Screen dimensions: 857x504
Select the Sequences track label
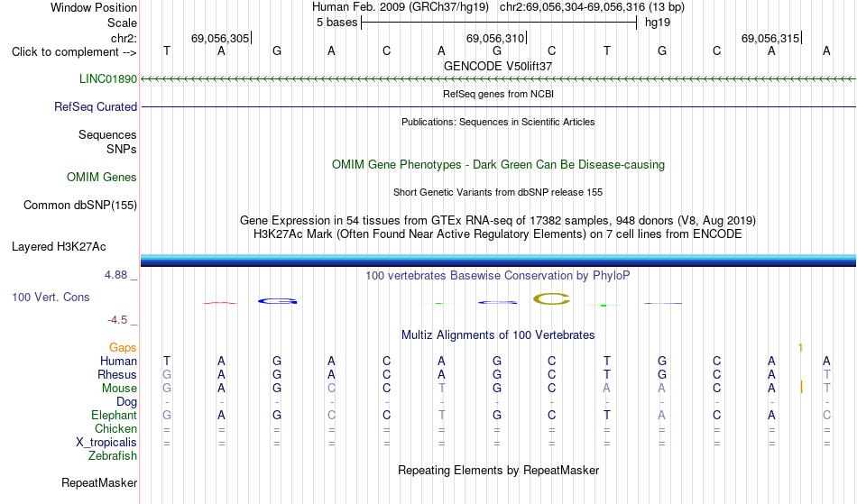(x=107, y=134)
